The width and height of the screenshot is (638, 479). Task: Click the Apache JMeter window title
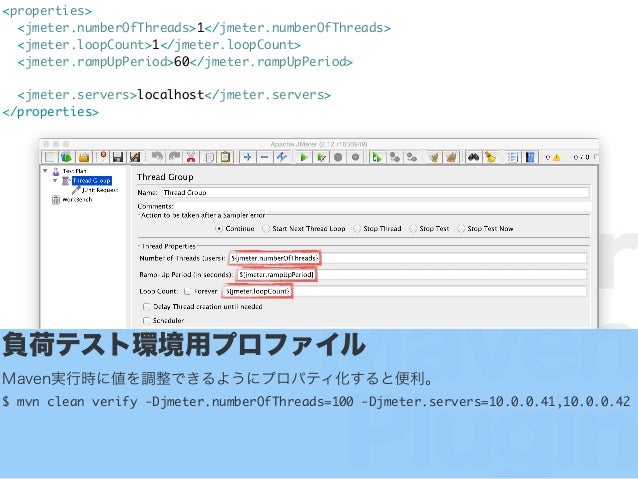point(319,144)
